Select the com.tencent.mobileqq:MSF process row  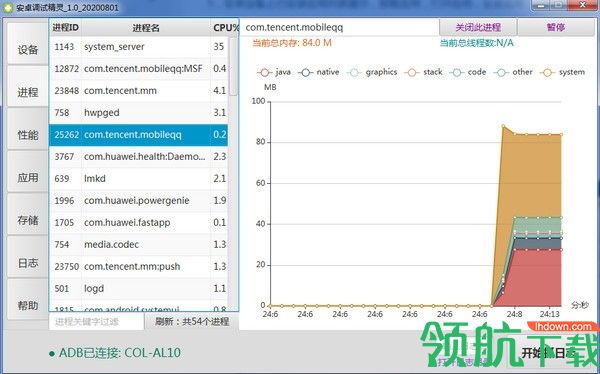pos(139,69)
